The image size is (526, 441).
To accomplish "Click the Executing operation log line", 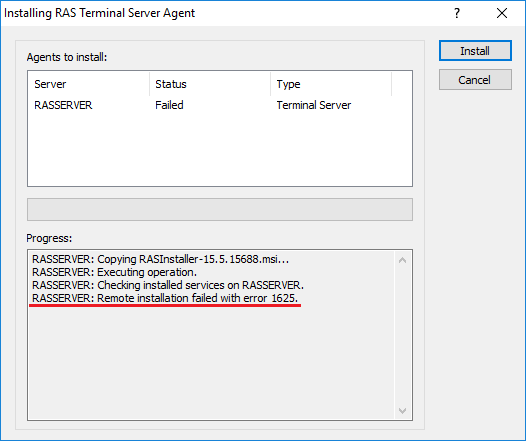I will (114, 272).
